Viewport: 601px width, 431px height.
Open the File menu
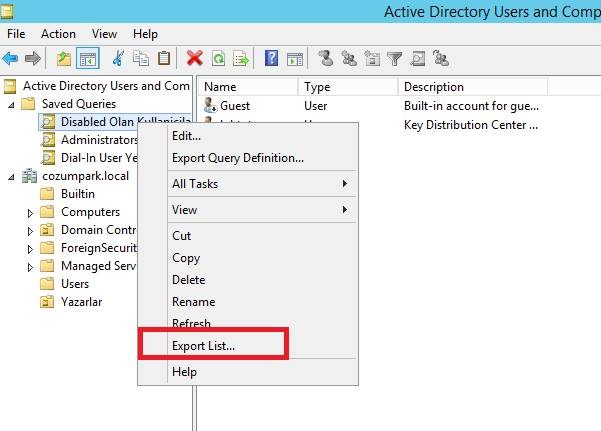[16, 34]
